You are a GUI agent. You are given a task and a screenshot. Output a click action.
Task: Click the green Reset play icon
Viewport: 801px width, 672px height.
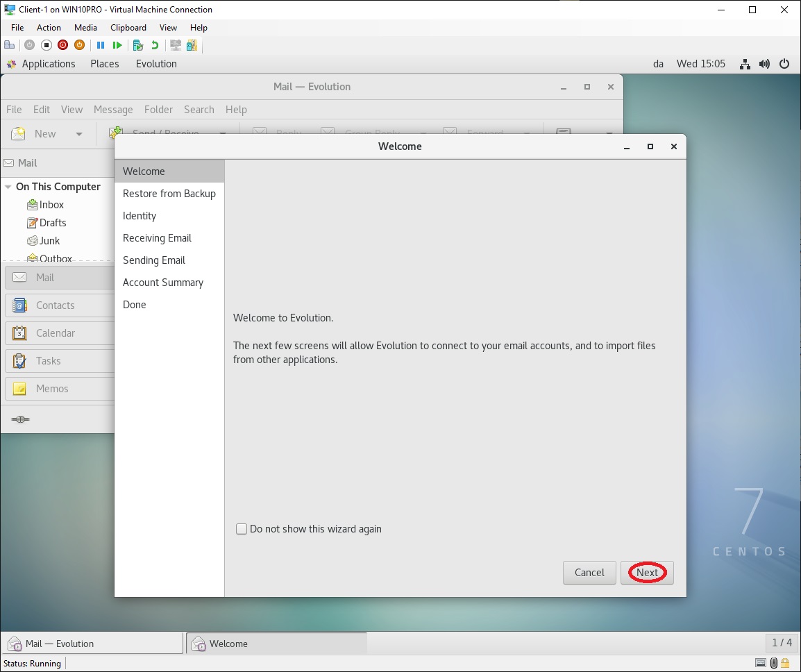[117, 45]
